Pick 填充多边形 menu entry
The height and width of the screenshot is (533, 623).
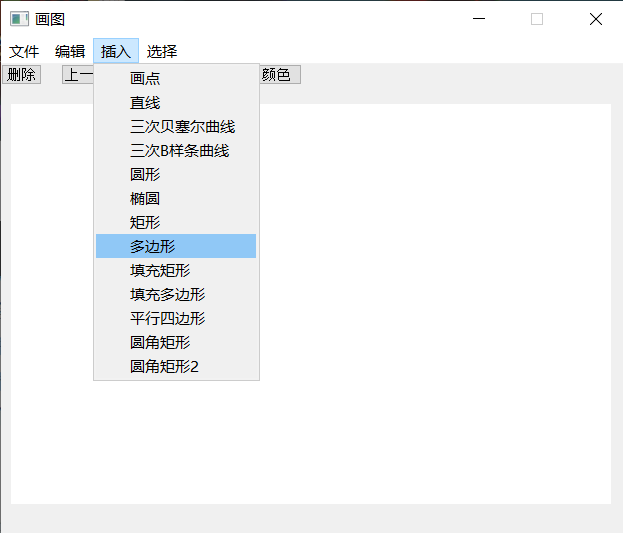click(x=176, y=294)
